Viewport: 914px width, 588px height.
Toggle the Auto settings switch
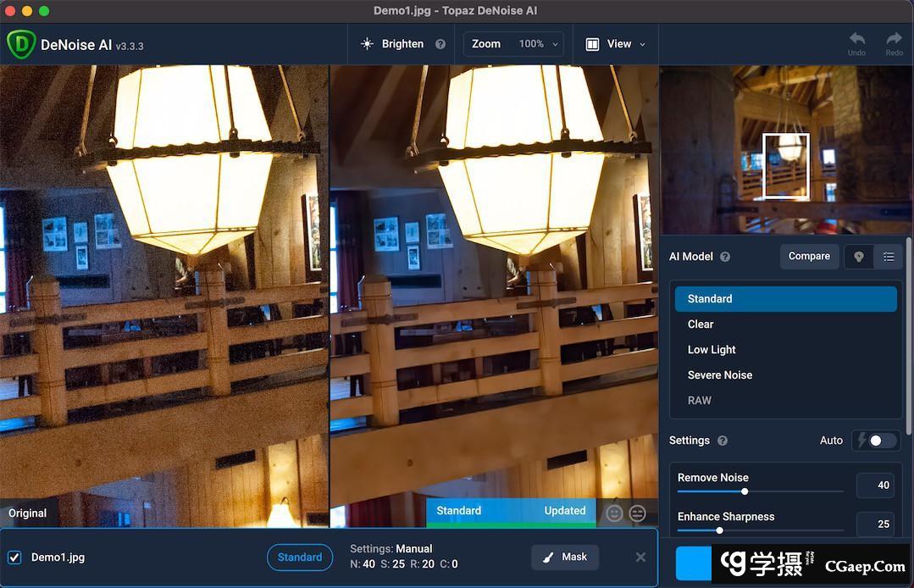pos(876,441)
